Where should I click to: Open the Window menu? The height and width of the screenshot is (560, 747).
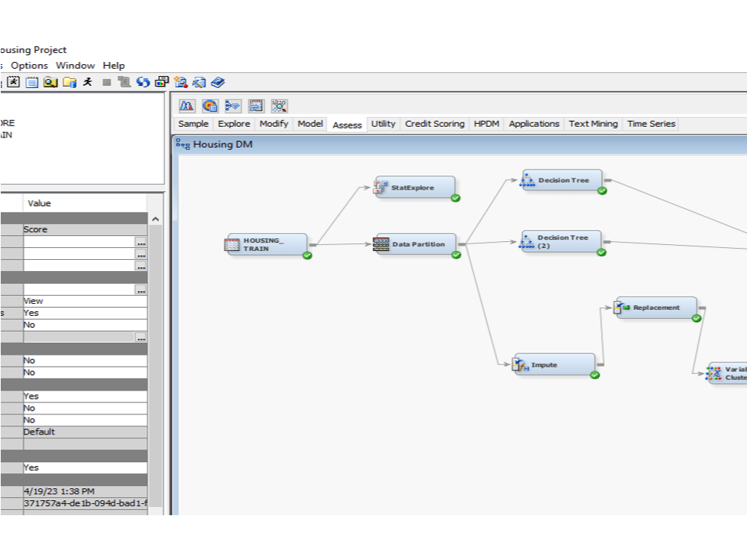75,66
